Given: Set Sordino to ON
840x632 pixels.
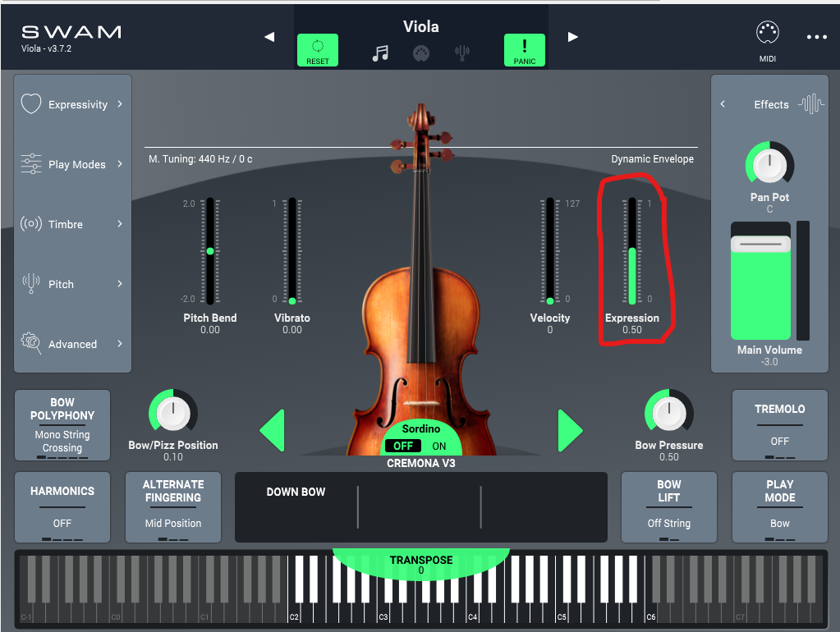Looking at the screenshot, I should click(x=438, y=447).
